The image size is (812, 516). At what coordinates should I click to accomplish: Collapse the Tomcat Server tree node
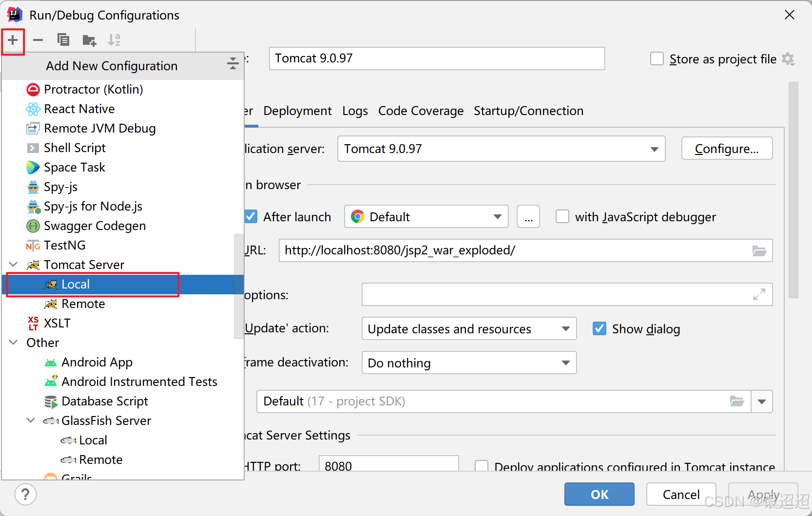click(x=14, y=265)
